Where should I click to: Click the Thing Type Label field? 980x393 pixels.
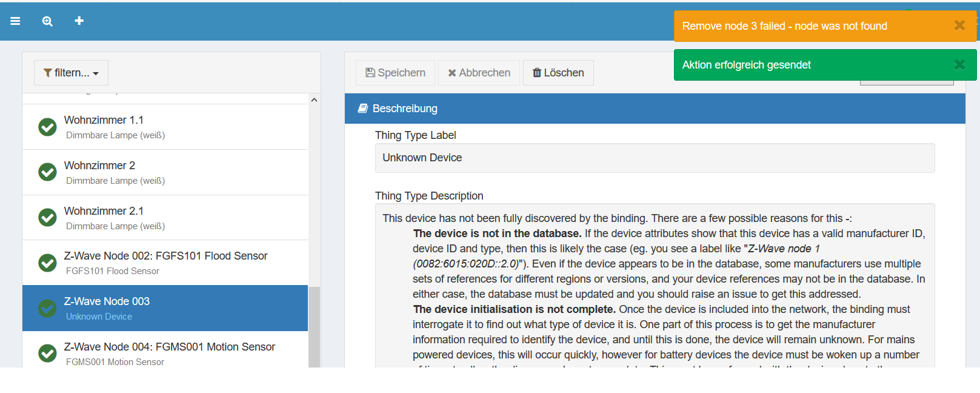click(x=655, y=158)
